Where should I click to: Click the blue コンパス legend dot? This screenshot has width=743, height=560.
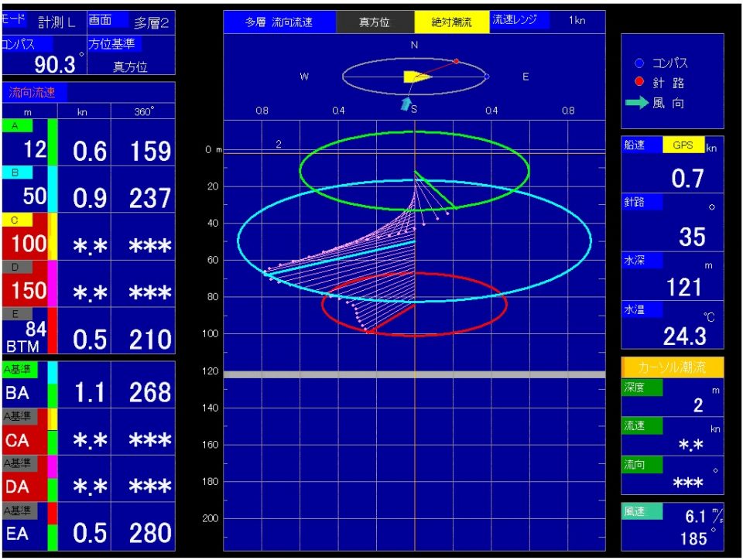639,63
